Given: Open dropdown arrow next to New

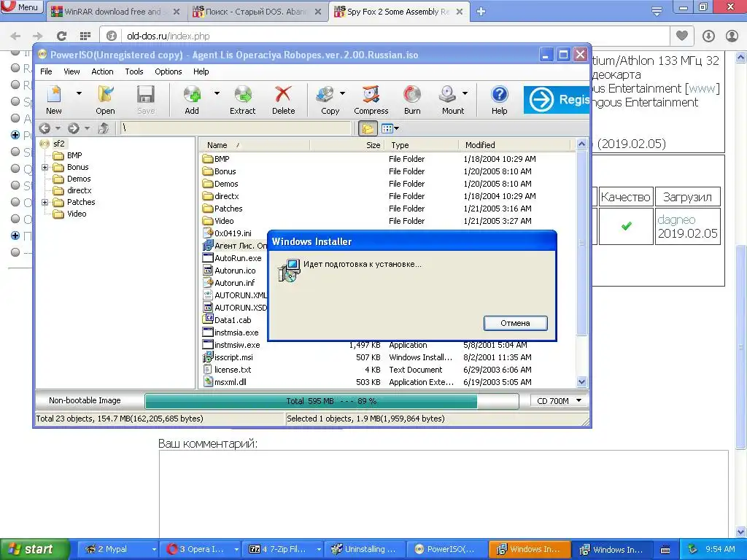Looking at the screenshot, I should click(79, 93).
